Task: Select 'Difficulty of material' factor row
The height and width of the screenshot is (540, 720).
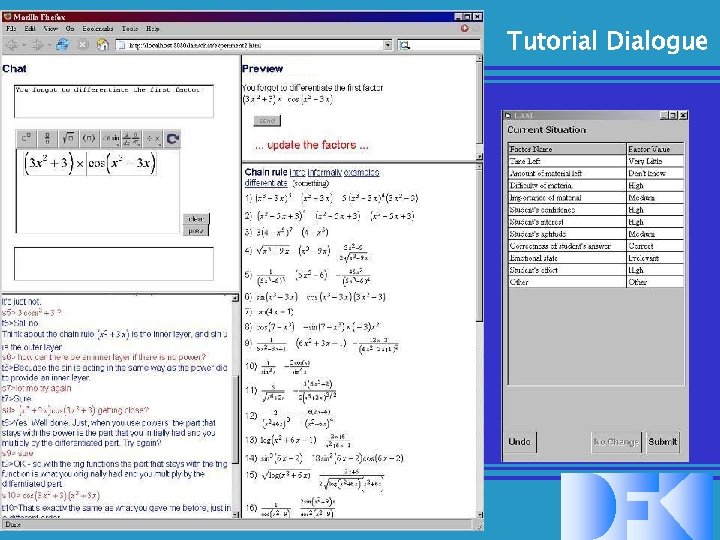Action: point(567,186)
